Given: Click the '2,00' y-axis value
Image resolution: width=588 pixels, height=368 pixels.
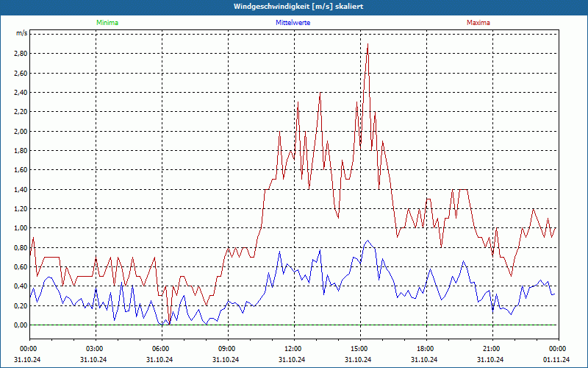Looking at the screenshot, I should click(21, 131).
